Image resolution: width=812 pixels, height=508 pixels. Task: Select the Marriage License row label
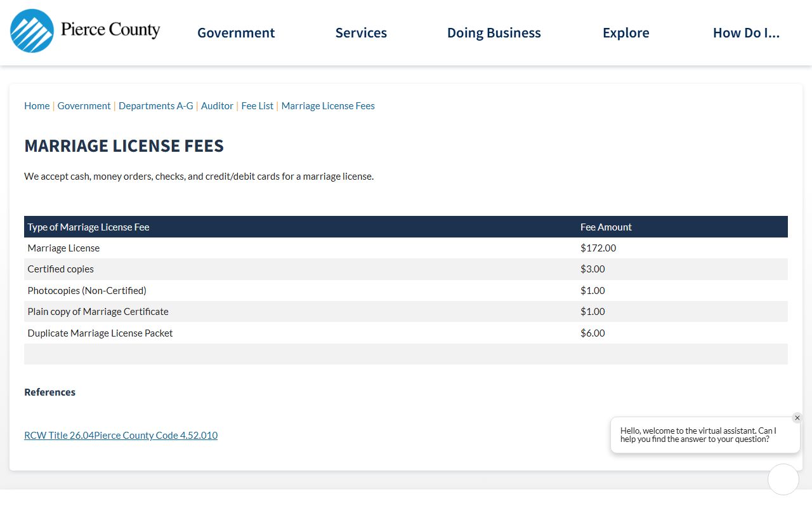click(x=63, y=248)
